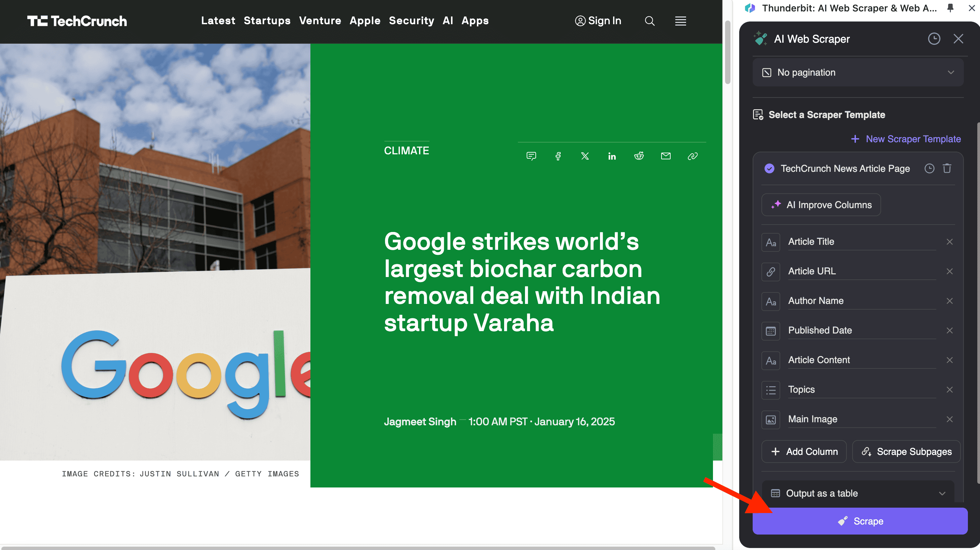Delete TechCrunch News Article Page template
Viewport: 980px width, 550px height.
947,168
